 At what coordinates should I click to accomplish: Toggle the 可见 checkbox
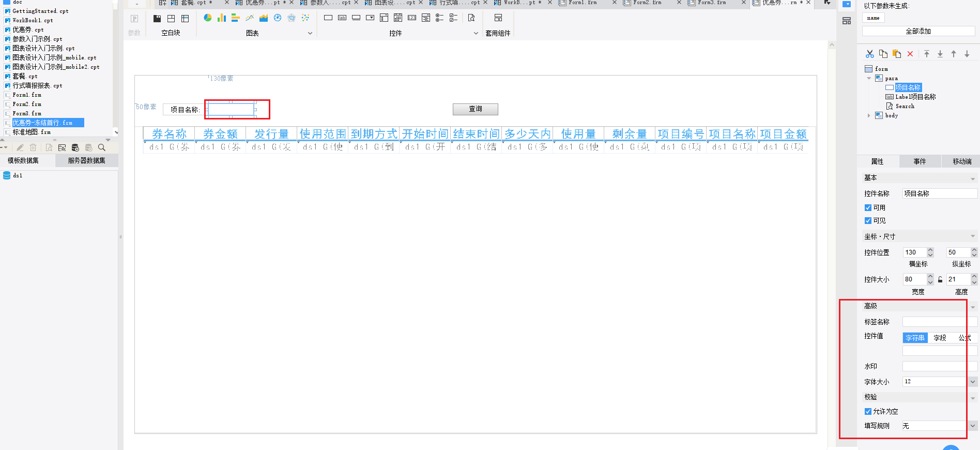(868, 221)
